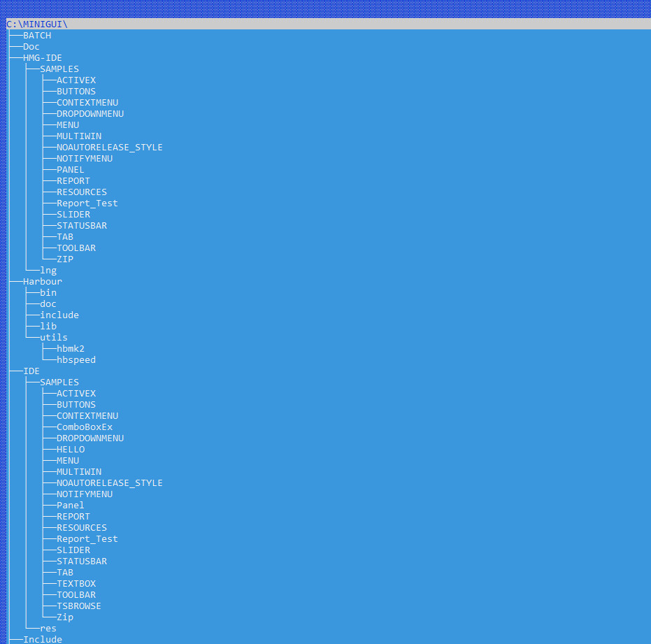This screenshot has width=651, height=644.
Task: Select the mixed-case Panel folder
Action: point(71,506)
